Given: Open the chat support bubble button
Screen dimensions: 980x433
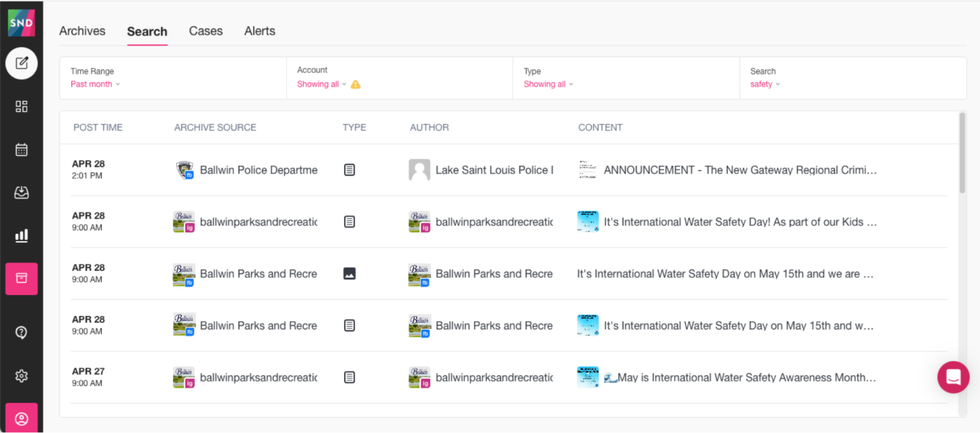Looking at the screenshot, I should tap(953, 377).
